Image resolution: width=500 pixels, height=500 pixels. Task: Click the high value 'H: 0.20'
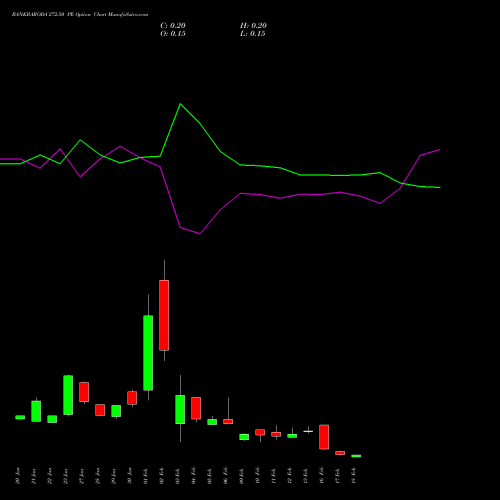(x=253, y=26)
